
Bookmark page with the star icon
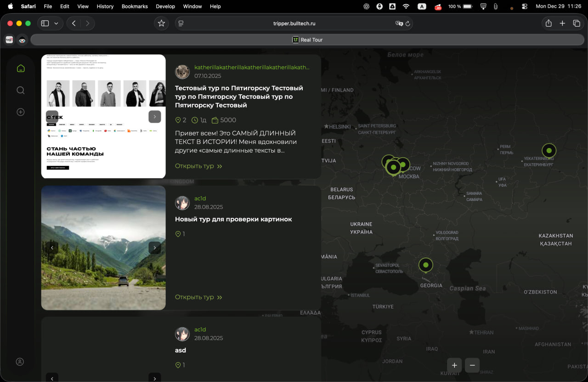(161, 23)
